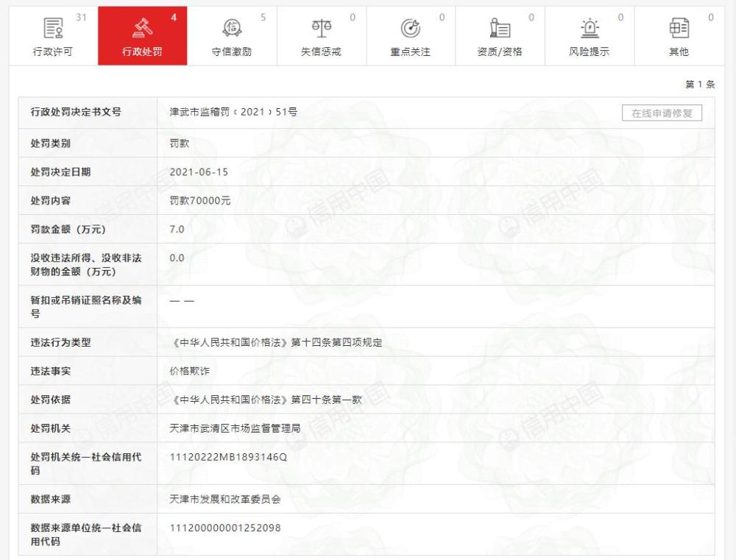The image size is (736, 560).
Task: Click the 第 1 条 record indicator
Action: pyautogui.click(x=700, y=85)
